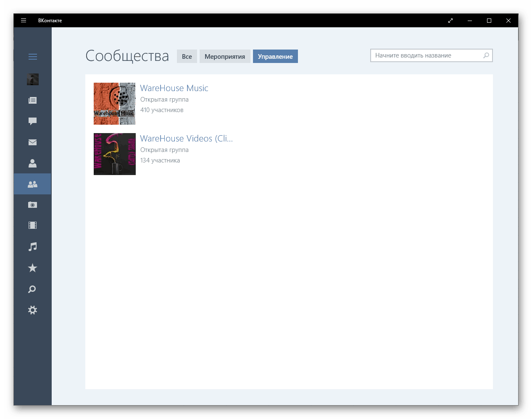This screenshot has height=419, width=532.
Task: Open the Photos camera icon
Action: click(33, 205)
